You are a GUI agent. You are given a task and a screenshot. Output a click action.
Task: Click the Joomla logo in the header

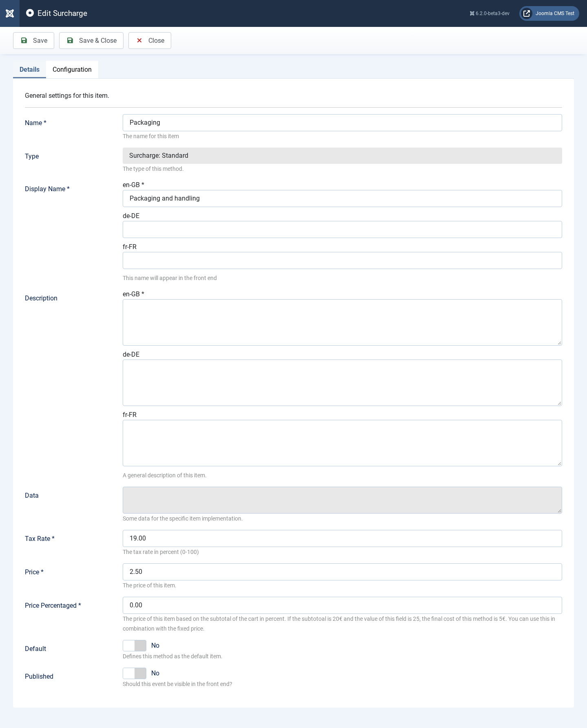10,13
